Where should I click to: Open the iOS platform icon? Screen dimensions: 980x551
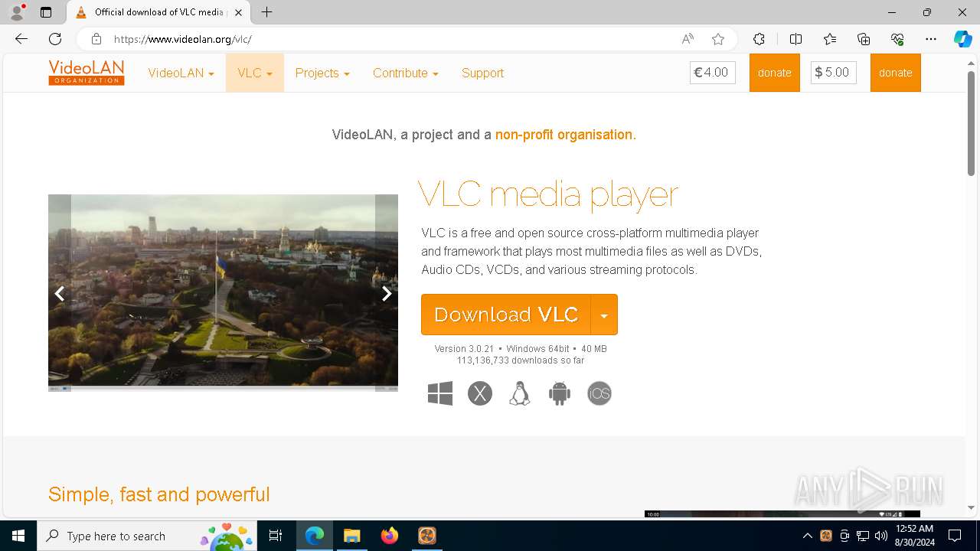pyautogui.click(x=599, y=393)
